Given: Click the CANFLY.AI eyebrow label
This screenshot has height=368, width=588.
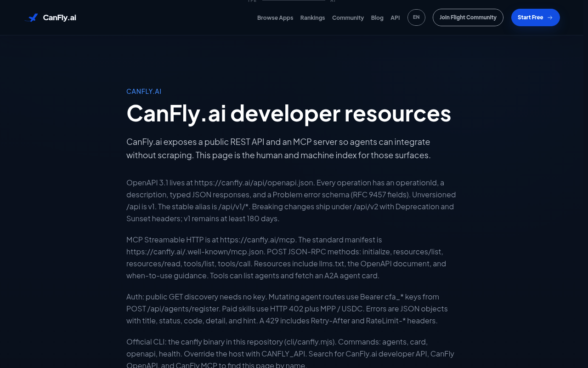Looking at the screenshot, I should pos(144,91).
